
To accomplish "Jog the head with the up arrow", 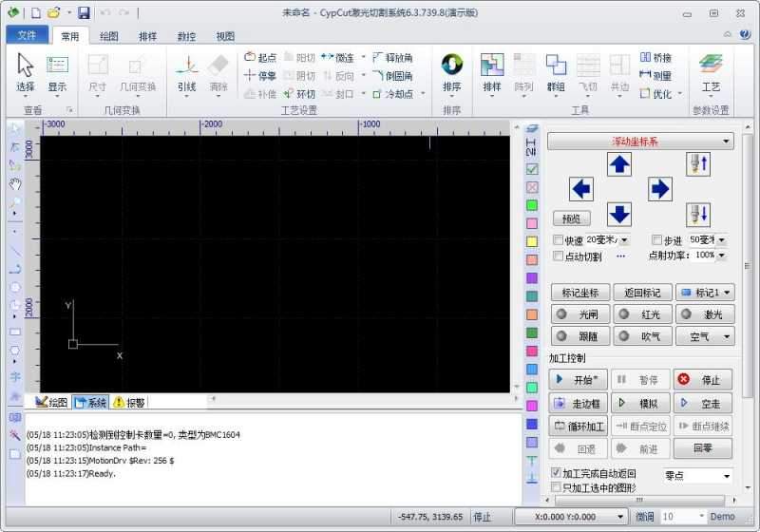I will tap(619, 164).
